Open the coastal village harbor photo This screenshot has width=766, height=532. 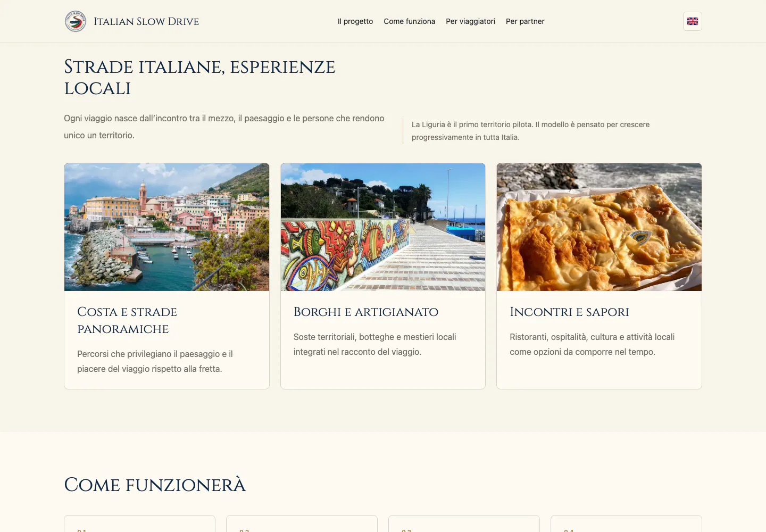click(166, 227)
